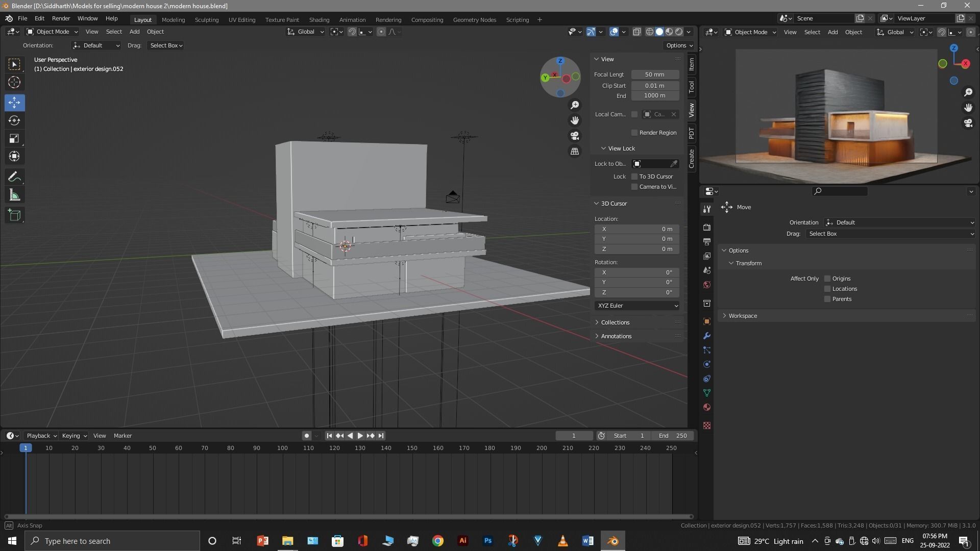Click the Marker menu in timeline
This screenshot has height=551, width=980.
tap(122, 436)
